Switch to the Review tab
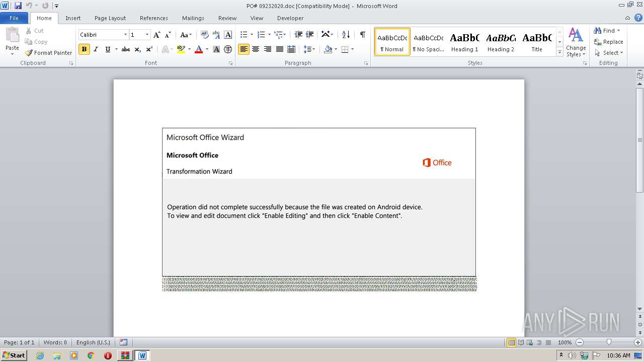This screenshot has height=362, width=644. pos(227,18)
